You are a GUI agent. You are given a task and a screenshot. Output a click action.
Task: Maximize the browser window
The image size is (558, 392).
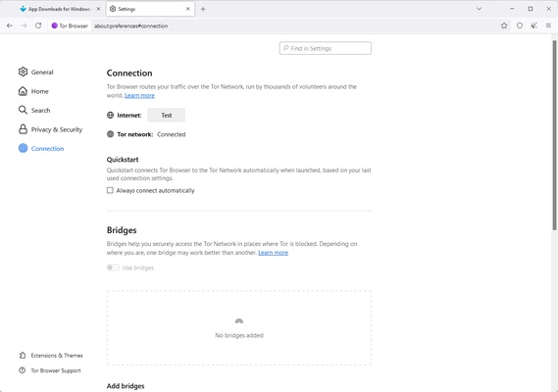coord(531,9)
